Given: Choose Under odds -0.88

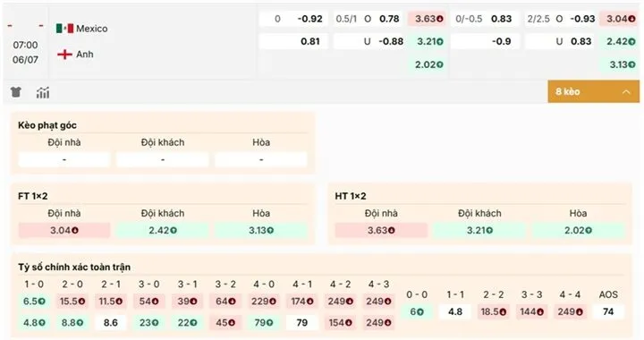Looking at the screenshot, I should 369,41.
